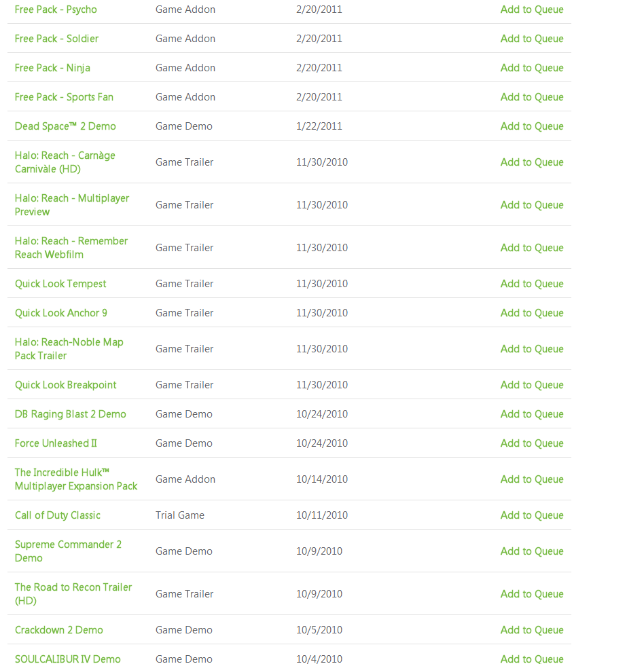Screen dimensions: 644x664
Task: Open Halo: Reach - Carnàge Carnivàle (HD)
Action: pyautogui.click(x=65, y=162)
